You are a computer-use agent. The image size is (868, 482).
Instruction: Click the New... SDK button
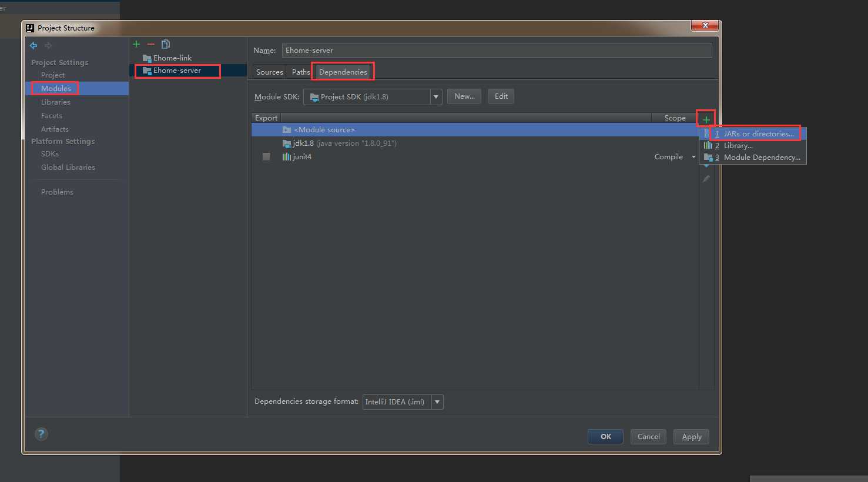[464, 96]
